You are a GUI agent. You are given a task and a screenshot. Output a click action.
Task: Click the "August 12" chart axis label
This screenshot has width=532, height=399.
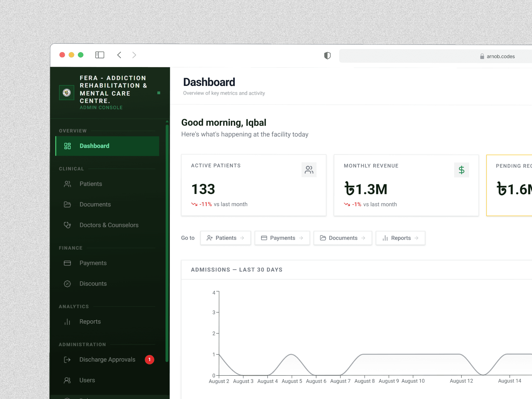coord(461,381)
